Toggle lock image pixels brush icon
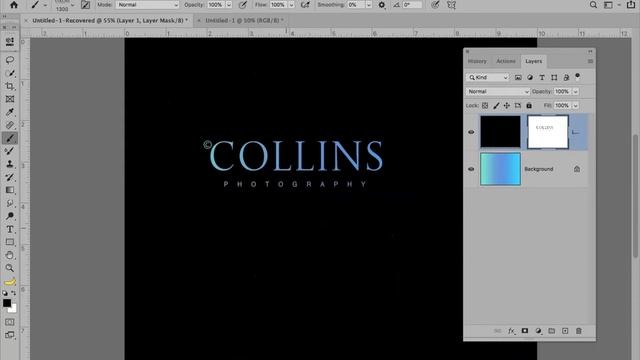This screenshot has width=640, height=360. (x=496, y=105)
